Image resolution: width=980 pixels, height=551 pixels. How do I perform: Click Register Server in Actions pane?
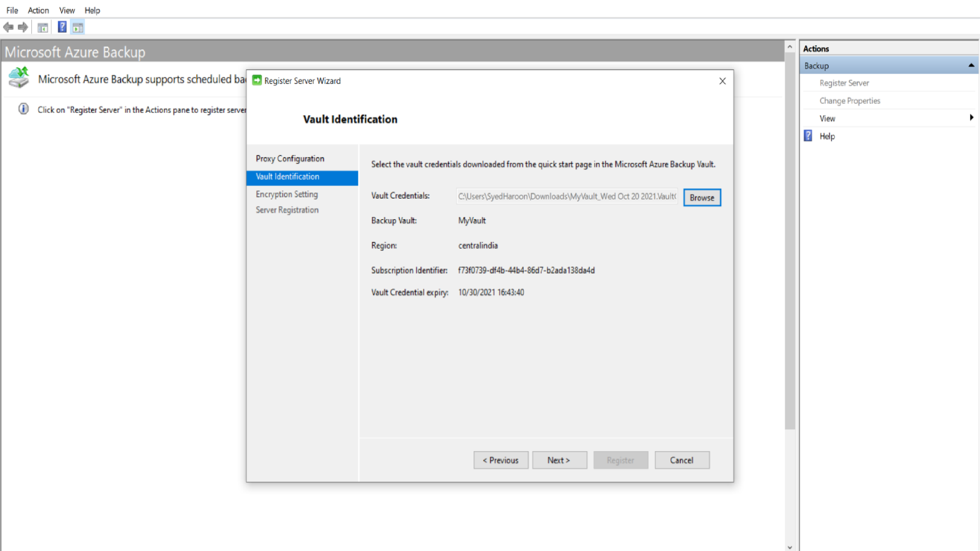[x=844, y=83]
